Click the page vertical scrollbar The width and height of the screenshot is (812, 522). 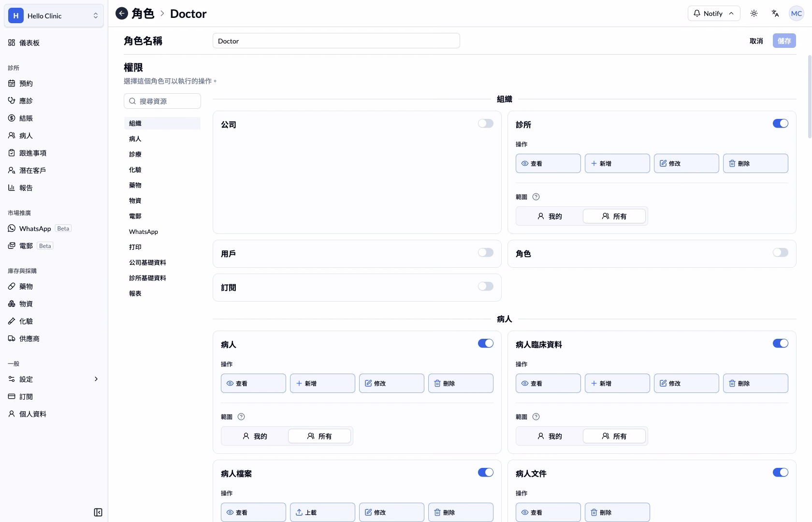pos(810,97)
